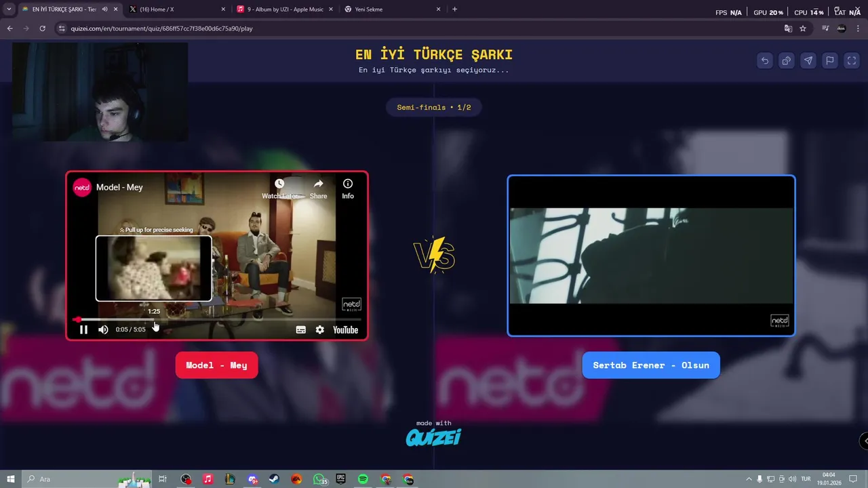This screenshot has height=488, width=868.
Task: Open the tab search dropdown
Action: [x=8, y=9]
